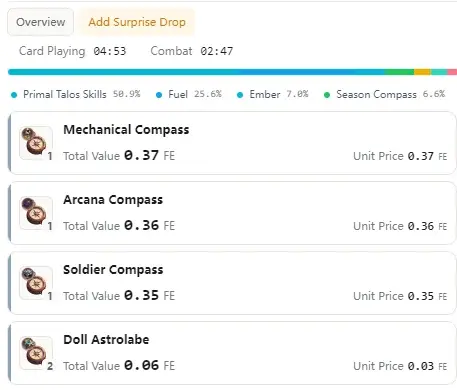Open the Overview tab
The image size is (457, 390).
41,22
